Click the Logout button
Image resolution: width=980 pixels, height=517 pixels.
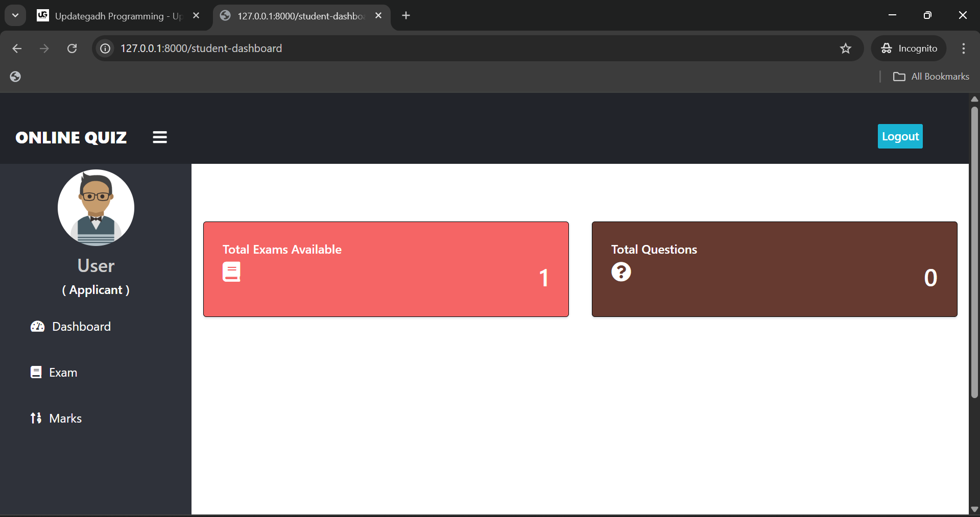(900, 136)
